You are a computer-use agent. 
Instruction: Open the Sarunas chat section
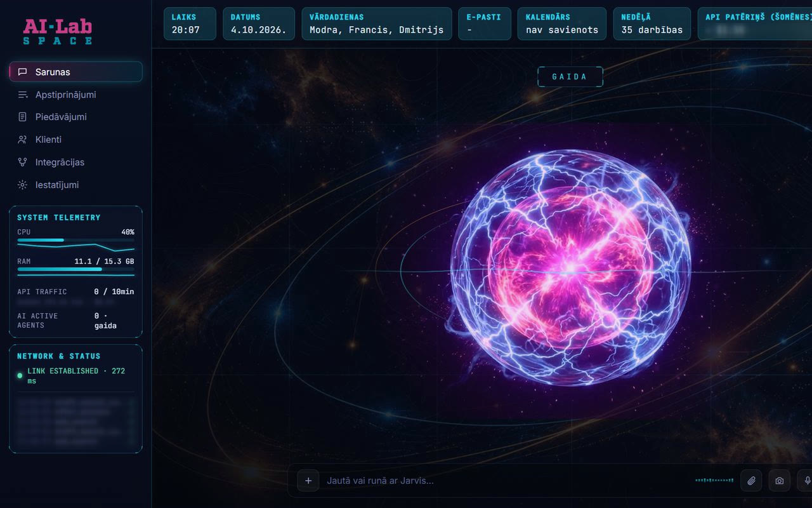click(x=75, y=72)
